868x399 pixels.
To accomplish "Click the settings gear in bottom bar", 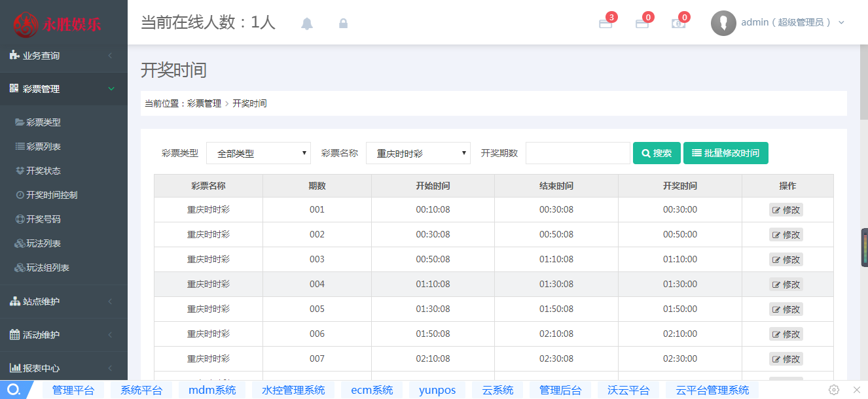I will 834,390.
